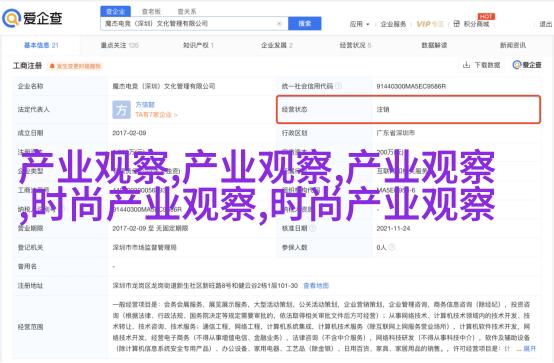Click the blue 搜索 search button

pos(305,24)
